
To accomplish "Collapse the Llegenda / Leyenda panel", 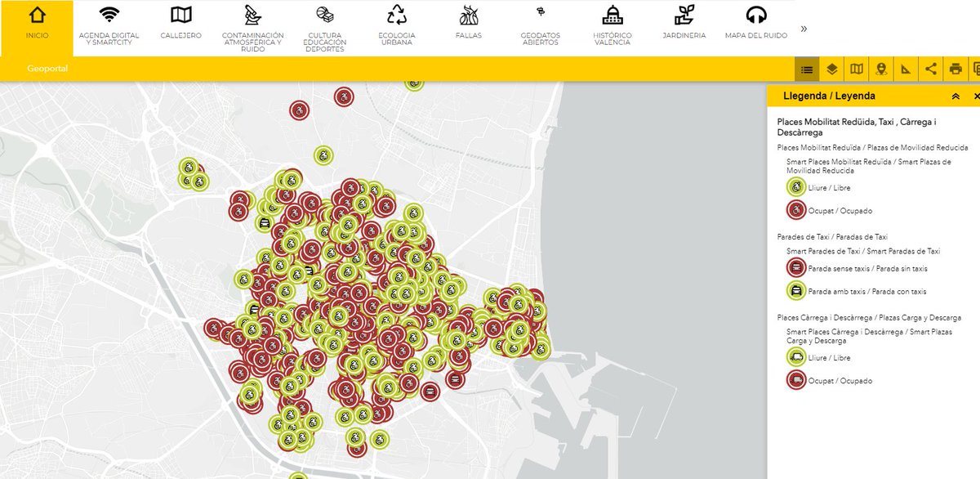I will [955, 96].
